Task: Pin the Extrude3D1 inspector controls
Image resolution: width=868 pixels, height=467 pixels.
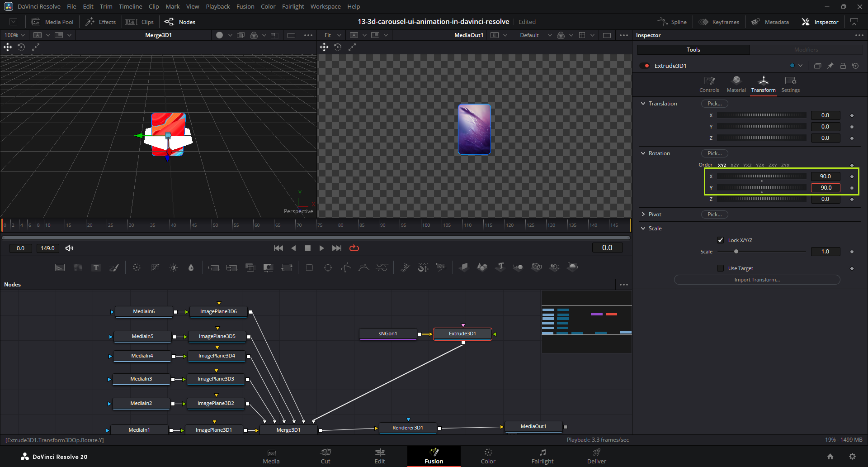Action: (x=830, y=66)
